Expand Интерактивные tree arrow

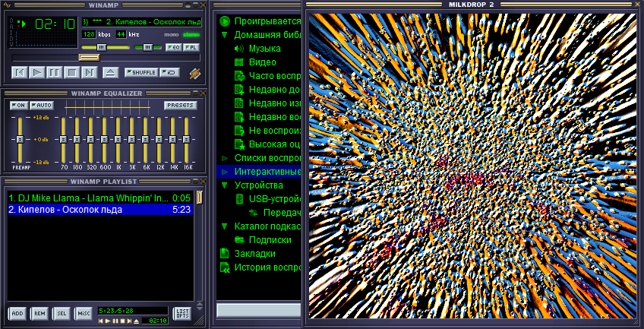[224, 171]
